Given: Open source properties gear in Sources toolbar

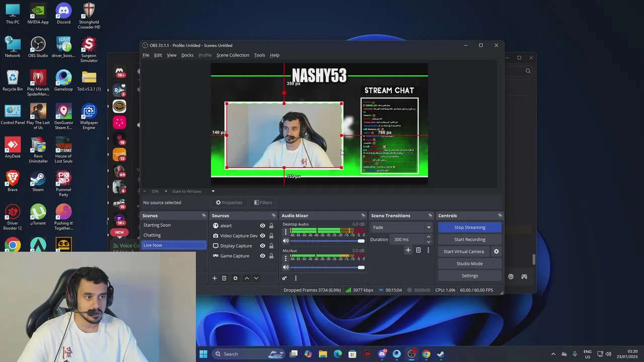Looking at the screenshot, I should pyautogui.click(x=235, y=278).
